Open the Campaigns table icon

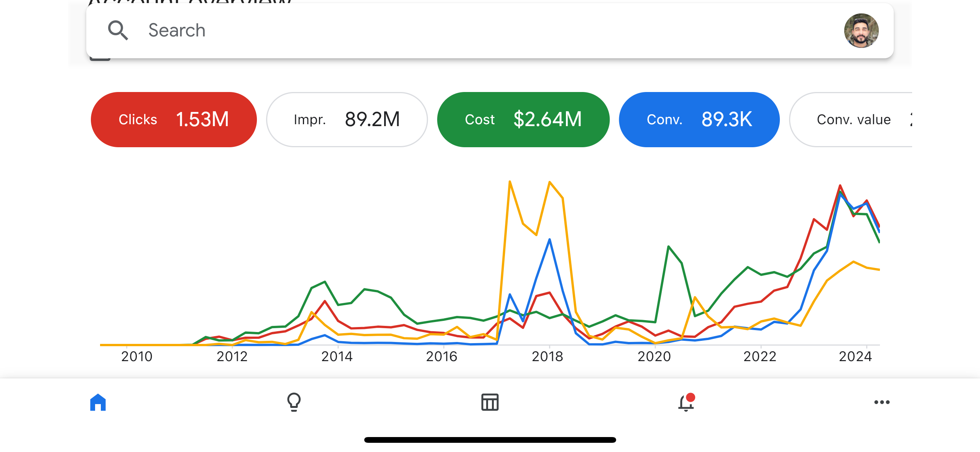[490, 402]
